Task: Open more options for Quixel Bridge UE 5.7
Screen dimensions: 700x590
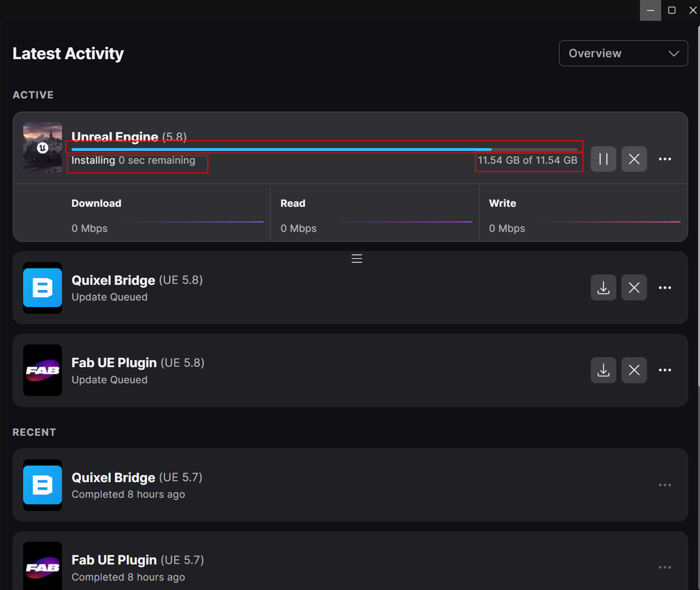Action: [x=665, y=485]
